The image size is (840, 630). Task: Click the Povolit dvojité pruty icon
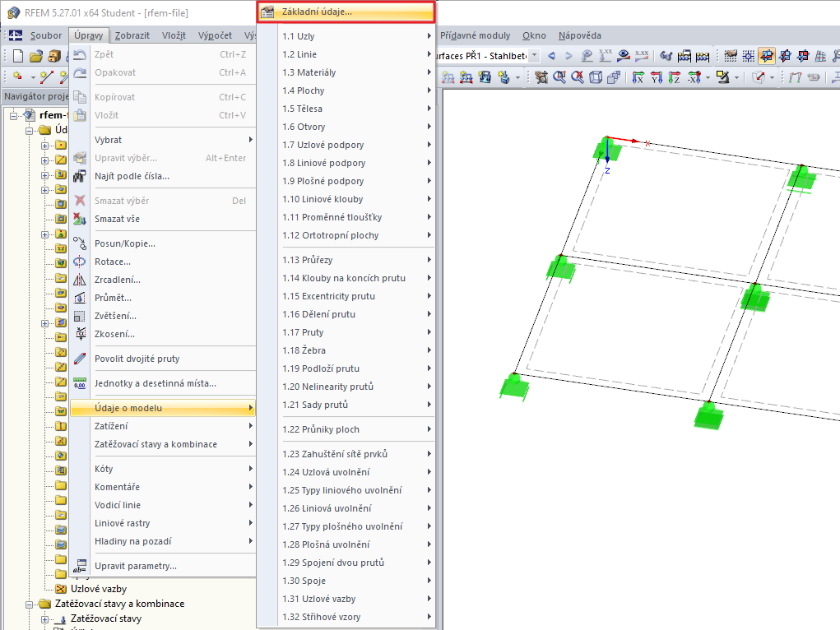[x=80, y=359]
